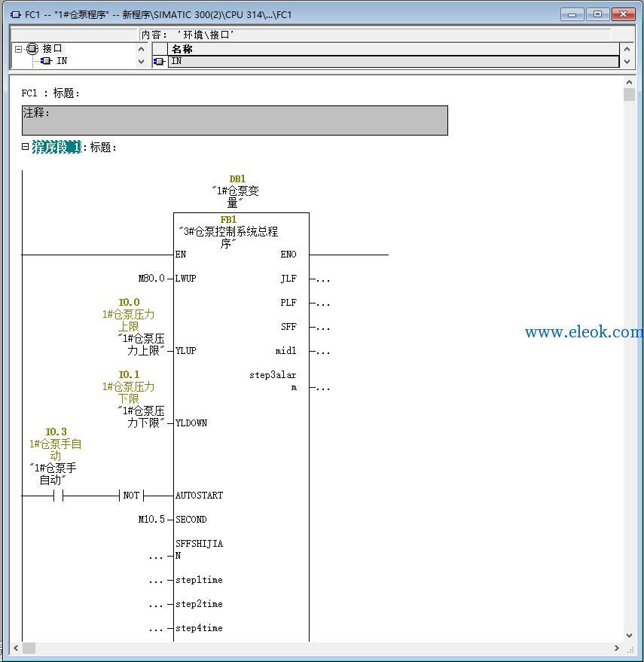This screenshot has width=644, height=662.
Task: Click the 名称 column header
Action: [394, 49]
